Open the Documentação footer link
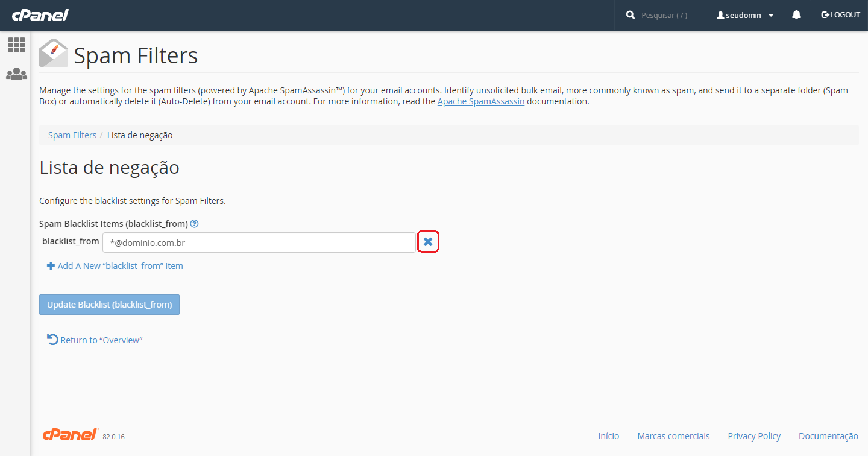Viewport: 868px width, 456px height. tap(828, 436)
